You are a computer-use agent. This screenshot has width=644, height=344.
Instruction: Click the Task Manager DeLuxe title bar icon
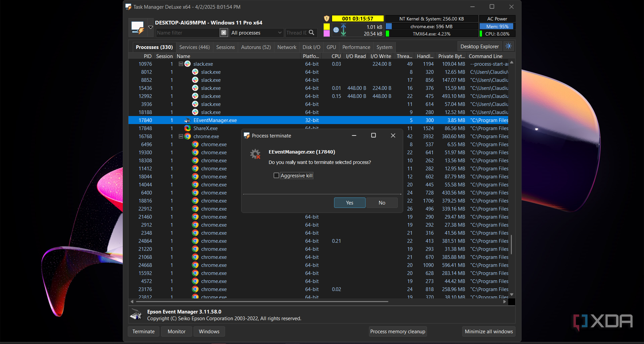tap(128, 7)
